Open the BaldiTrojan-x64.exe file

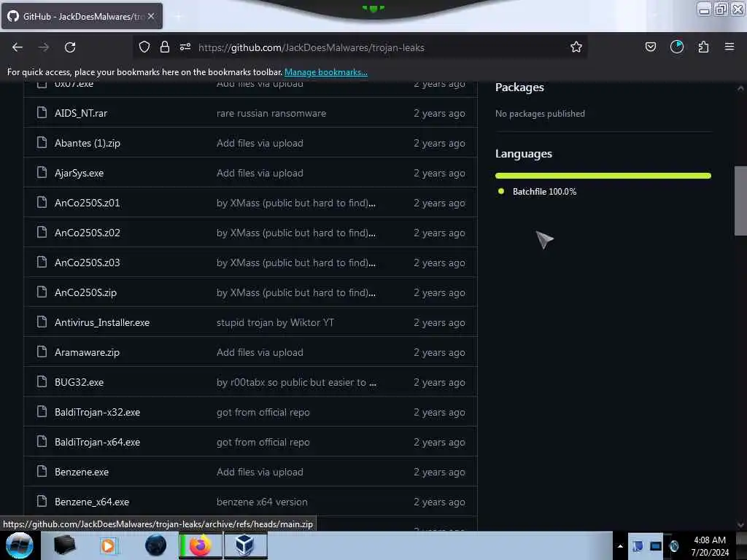tap(97, 443)
